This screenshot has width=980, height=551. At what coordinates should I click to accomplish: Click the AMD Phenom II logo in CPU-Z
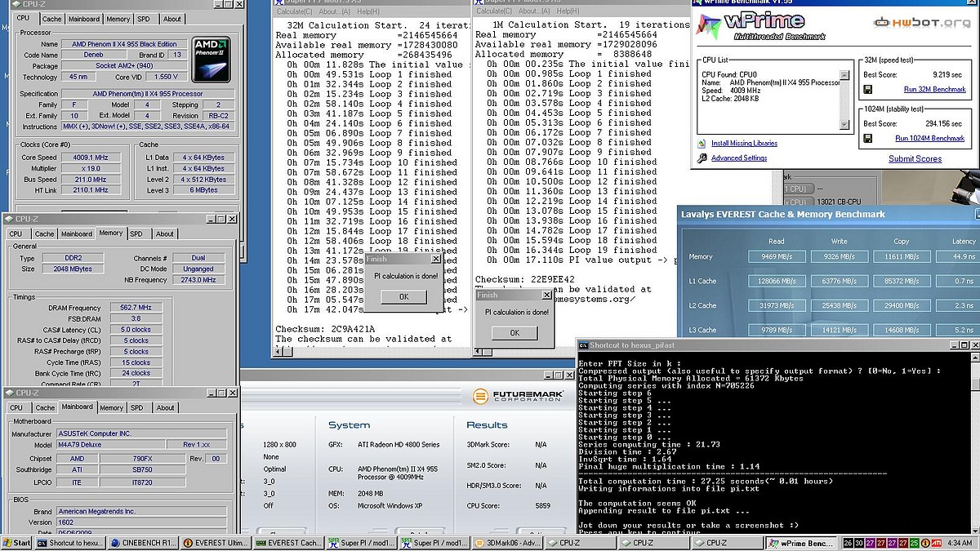(211, 59)
